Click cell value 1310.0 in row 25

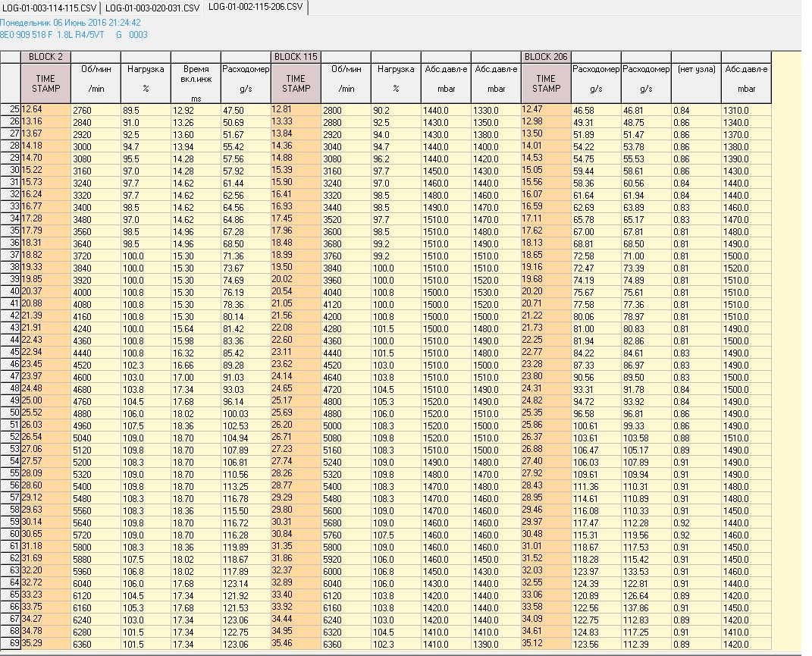click(x=746, y=111)
